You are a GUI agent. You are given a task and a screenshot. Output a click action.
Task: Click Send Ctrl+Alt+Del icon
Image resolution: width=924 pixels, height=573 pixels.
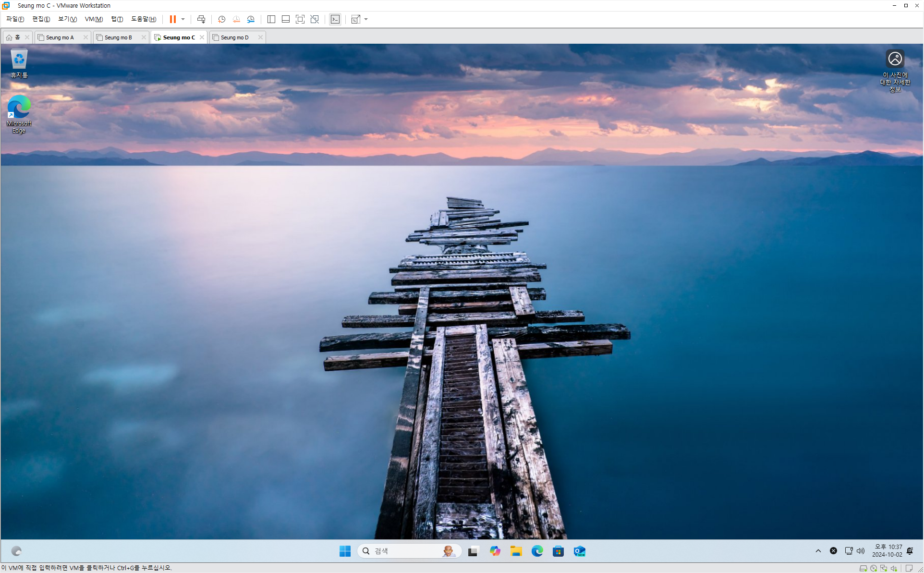pos(201,19)
